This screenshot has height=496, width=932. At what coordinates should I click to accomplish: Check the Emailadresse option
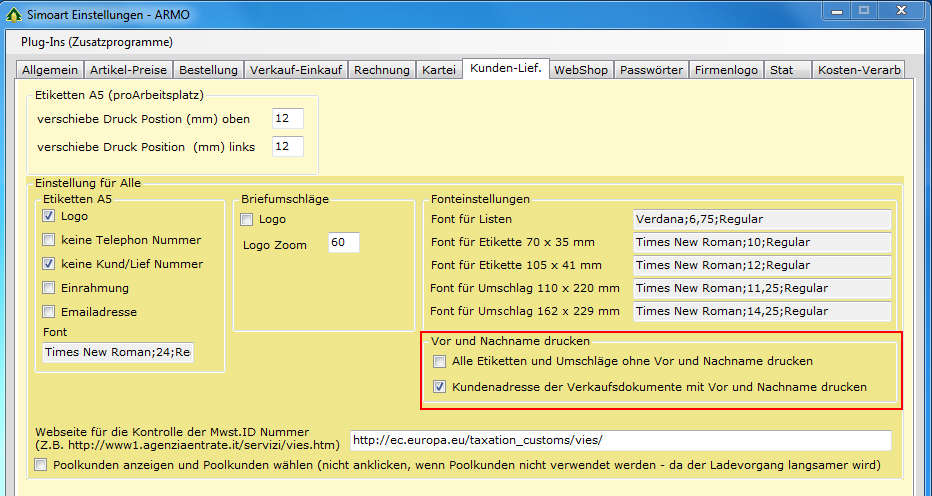(49, 312)
